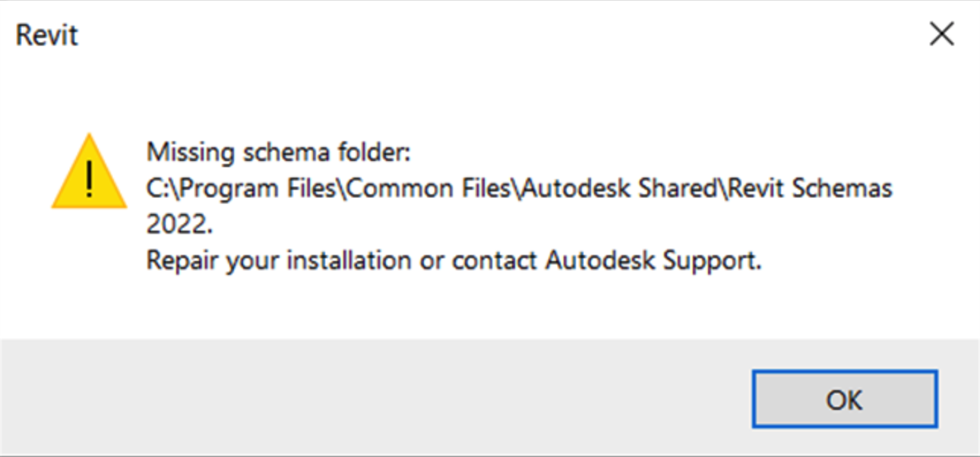Click the "Missing schema folder:" text line
980x457 pixels.
pos(278,153)
